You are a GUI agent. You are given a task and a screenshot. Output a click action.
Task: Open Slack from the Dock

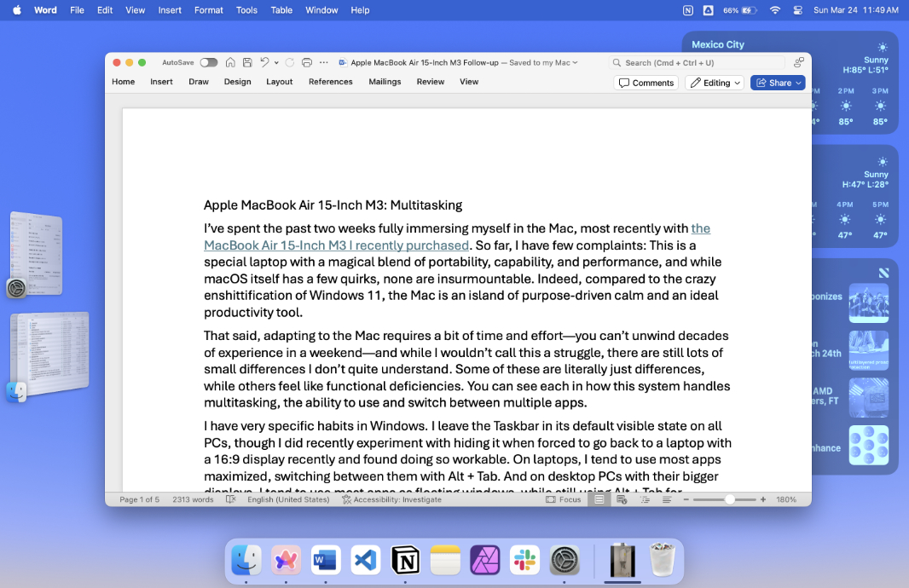click(x=524, y=561)
